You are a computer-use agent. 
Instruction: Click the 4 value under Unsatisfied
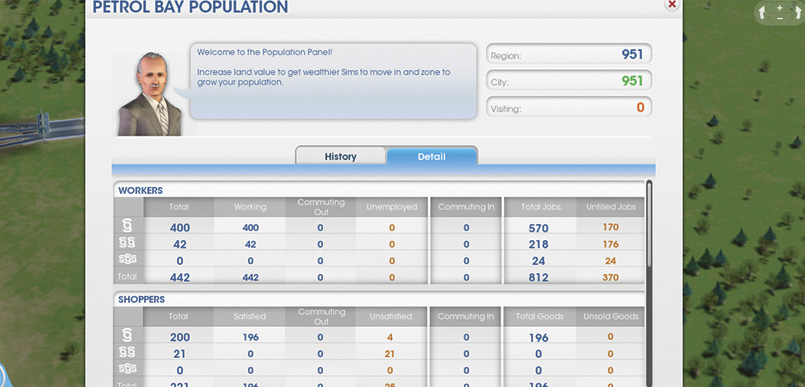[x=391, y=337]
